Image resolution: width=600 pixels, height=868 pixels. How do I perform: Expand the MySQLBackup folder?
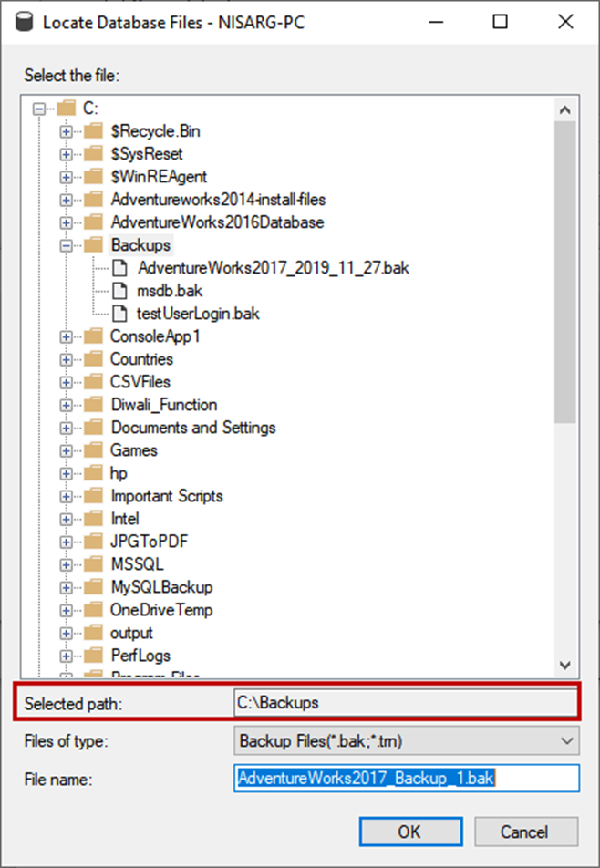[66, 587]
